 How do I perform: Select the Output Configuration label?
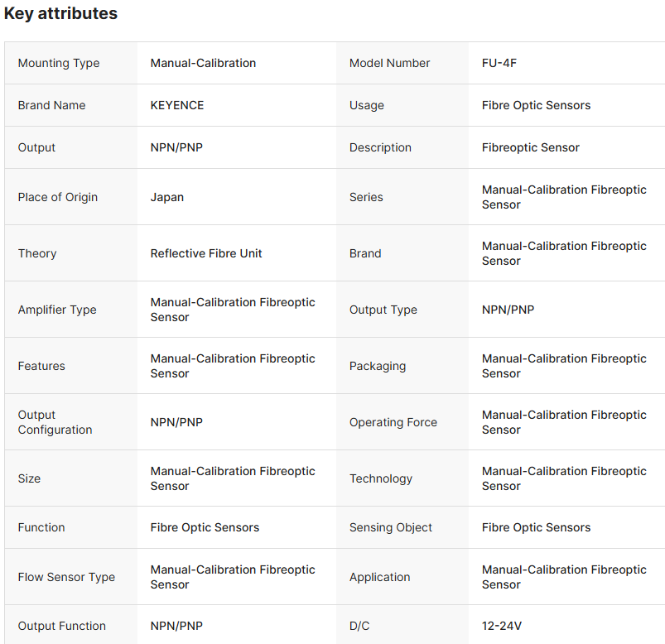[x=55, y=422]
